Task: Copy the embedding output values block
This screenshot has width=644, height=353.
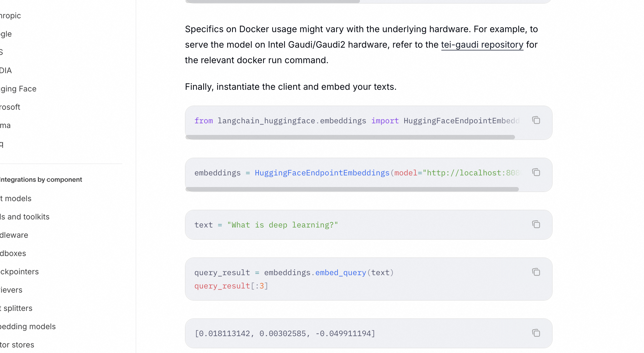Action: point(536,333)
